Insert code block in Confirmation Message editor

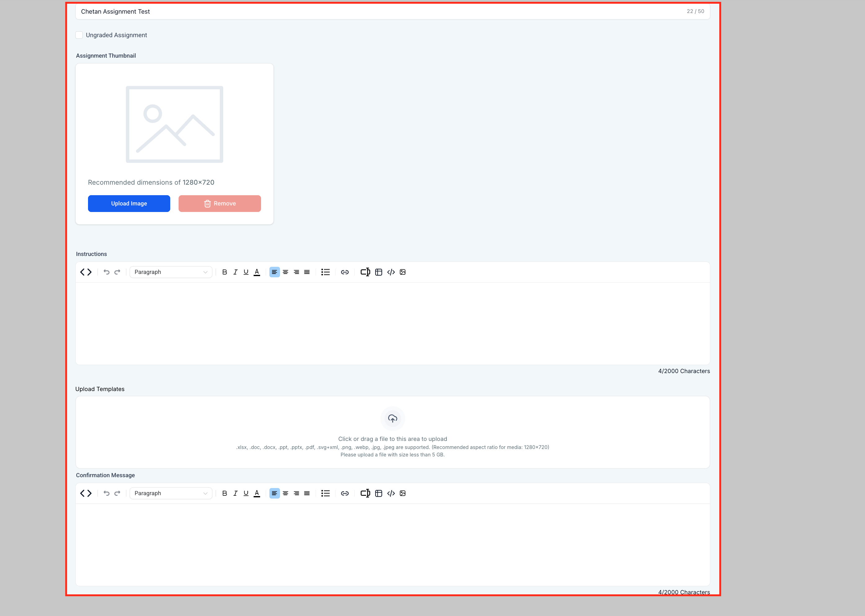tap(391, 493)
